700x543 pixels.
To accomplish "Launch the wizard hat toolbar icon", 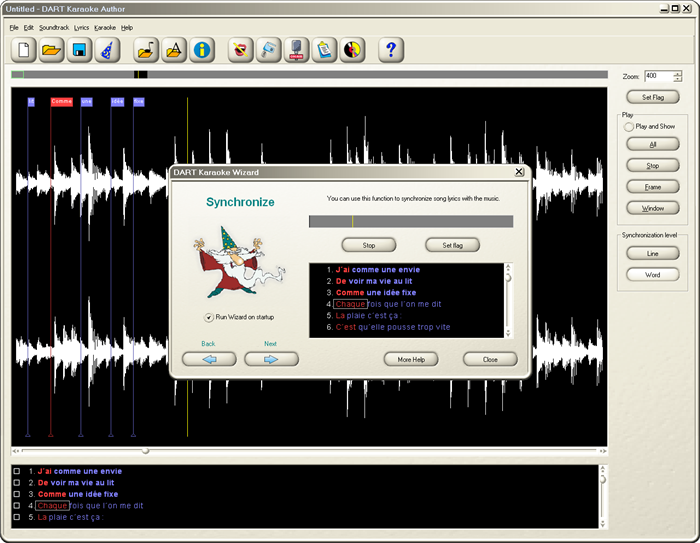I will tap(107, 49).
